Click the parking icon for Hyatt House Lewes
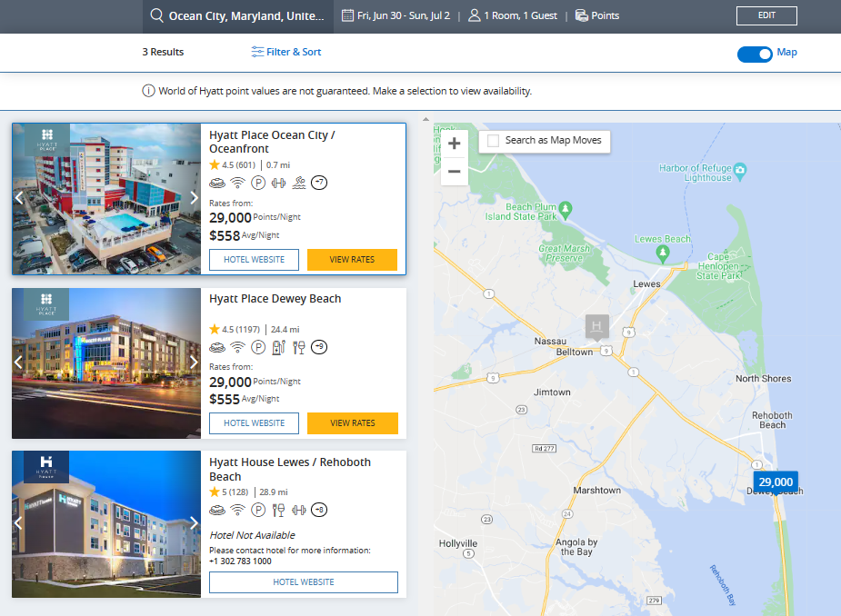 point(258,510)
